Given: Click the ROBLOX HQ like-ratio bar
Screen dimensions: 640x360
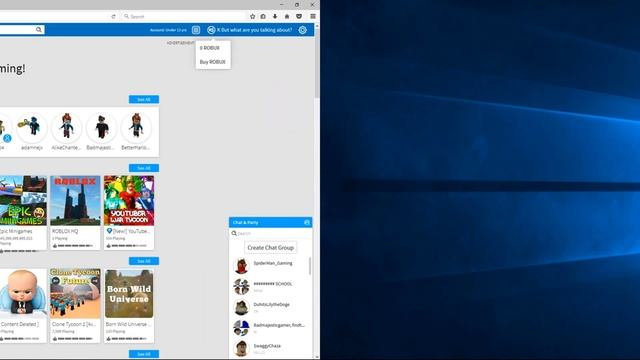Looking at the screenshot, I should point(75,246).
